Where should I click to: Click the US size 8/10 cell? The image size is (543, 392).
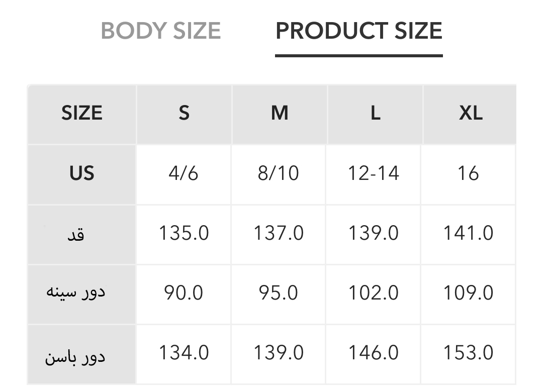pos(279,173)
